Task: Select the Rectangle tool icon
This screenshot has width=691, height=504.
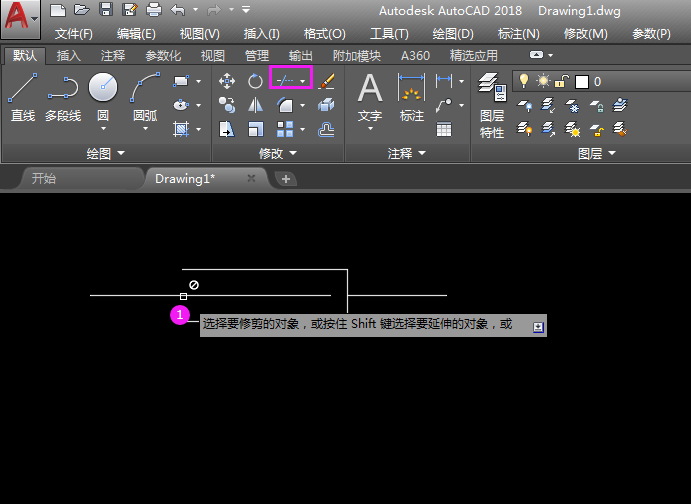Action: point(181,81)
